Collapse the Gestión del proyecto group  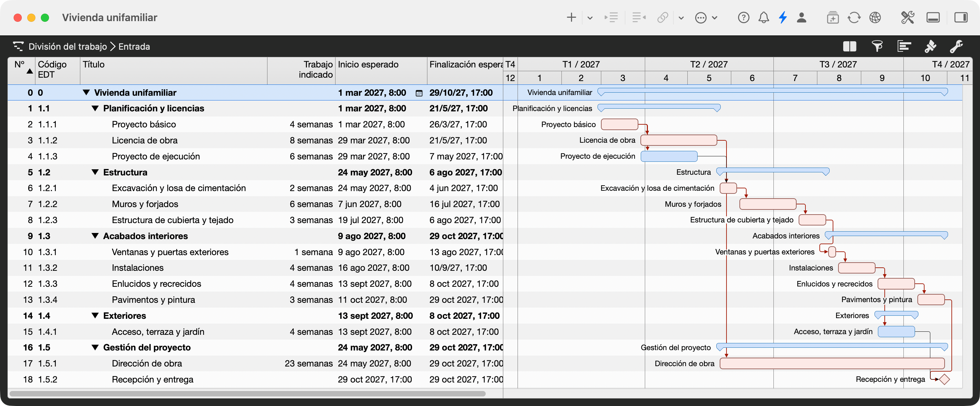tap(96, 347)
